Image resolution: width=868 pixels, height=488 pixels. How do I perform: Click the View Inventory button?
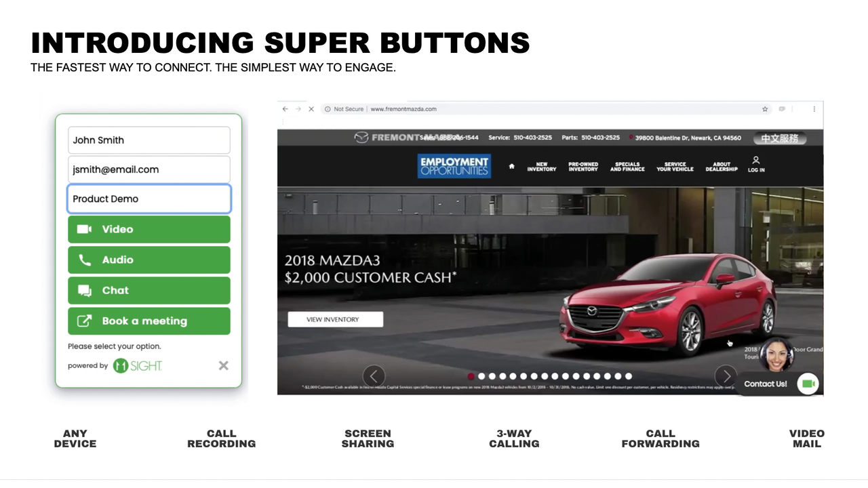tap(335, 319)
